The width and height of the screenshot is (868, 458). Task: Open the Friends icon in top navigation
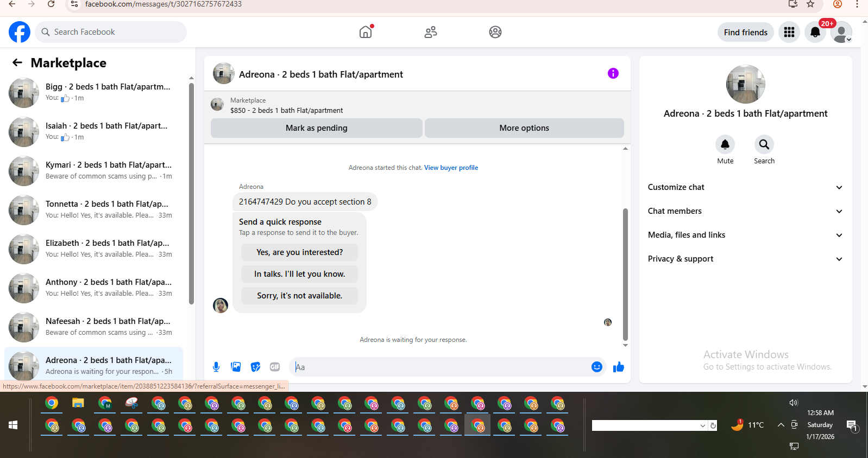431,32
